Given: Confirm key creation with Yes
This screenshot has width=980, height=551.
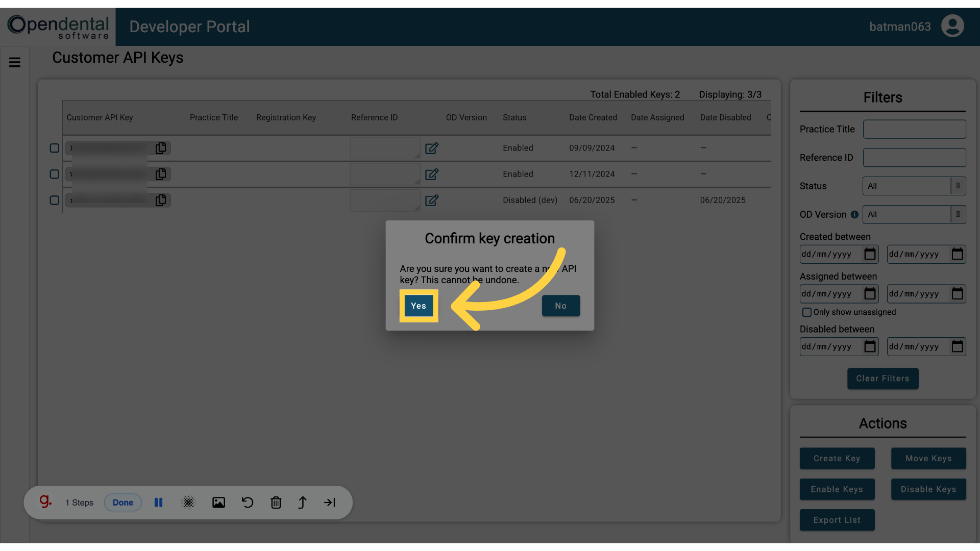Looking at the screenshot, I should point(419,306).
